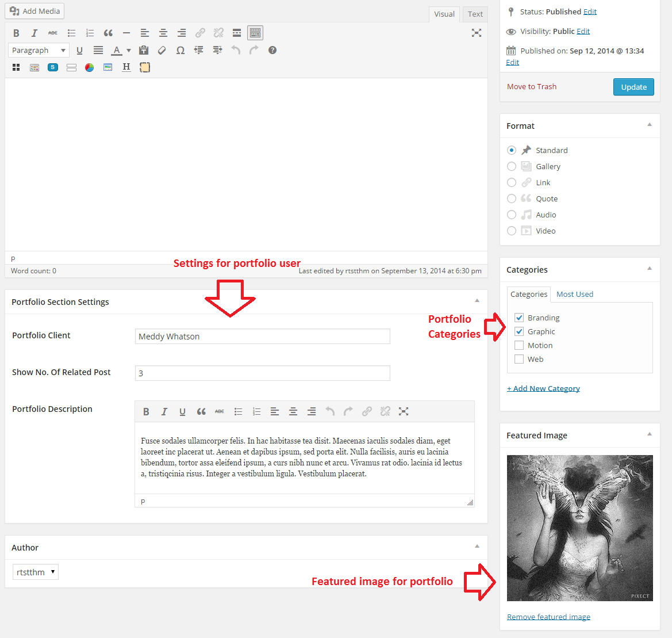Check the Web category
672x638 pixels.
(x=519, y=359)
